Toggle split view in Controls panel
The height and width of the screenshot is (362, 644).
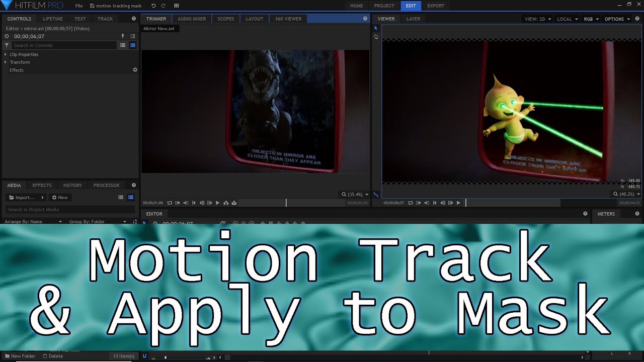pyautogui.click(x=133, y=36)
